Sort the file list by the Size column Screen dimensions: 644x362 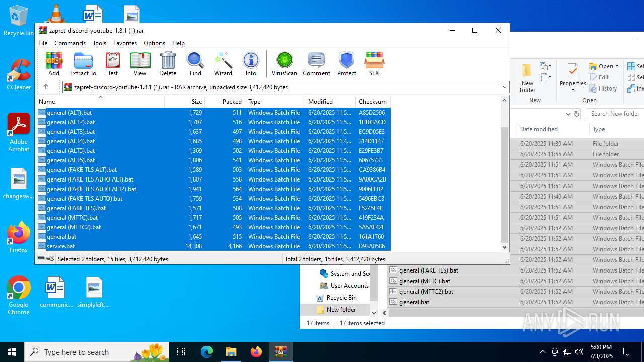click(x=185, y=101)
